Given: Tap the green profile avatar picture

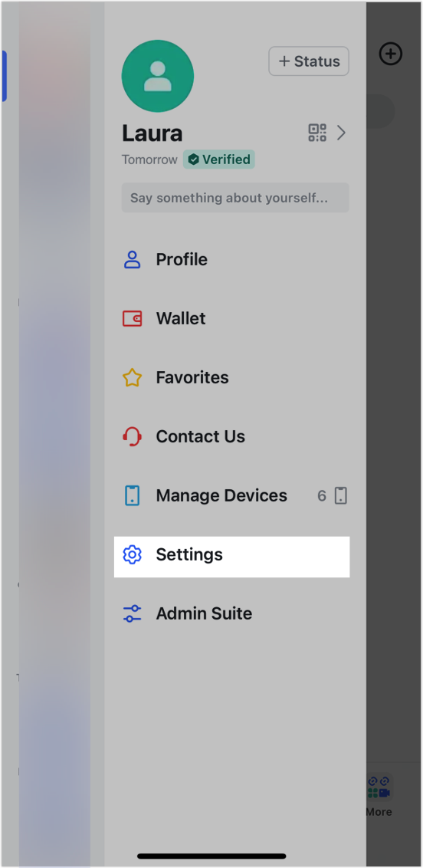Looking at the screenshot, I should (158, 77).
